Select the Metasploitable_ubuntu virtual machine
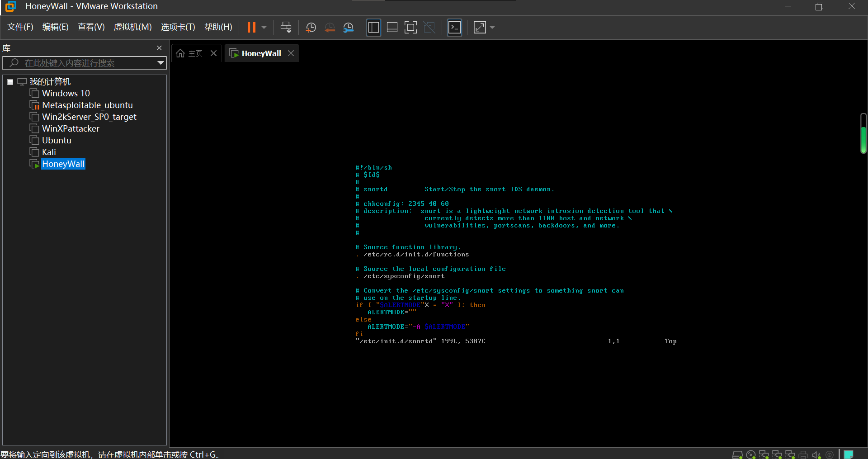 pos(87,105)
